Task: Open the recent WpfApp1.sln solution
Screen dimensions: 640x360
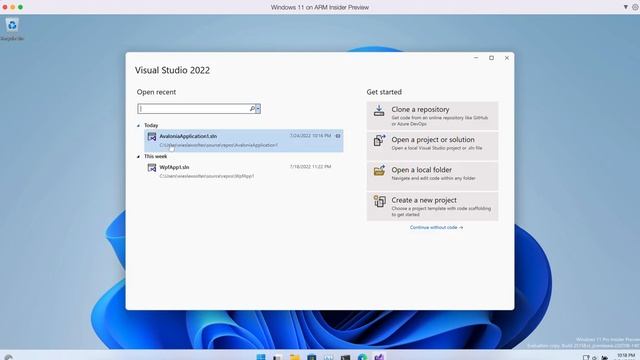Action: click(244, 171)
